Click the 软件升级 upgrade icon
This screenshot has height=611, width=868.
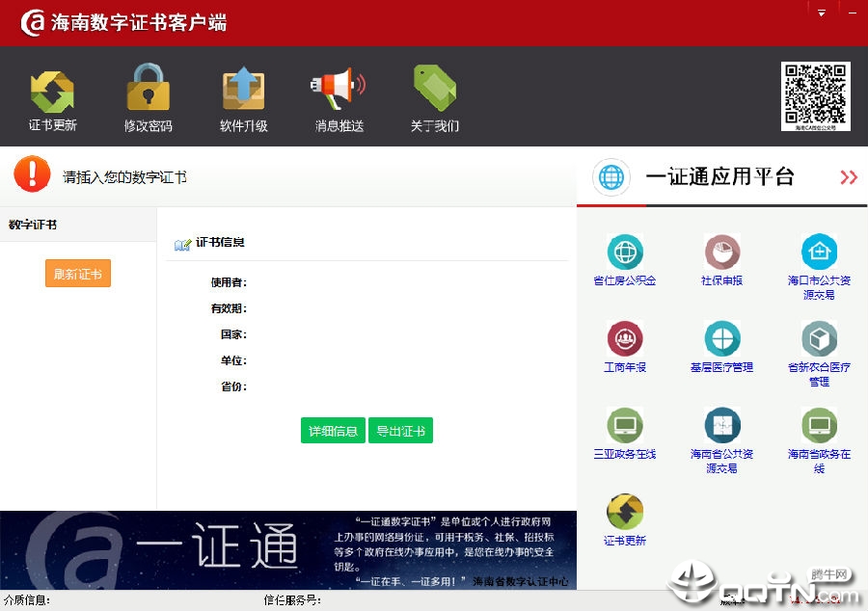(x=243, y=89)
